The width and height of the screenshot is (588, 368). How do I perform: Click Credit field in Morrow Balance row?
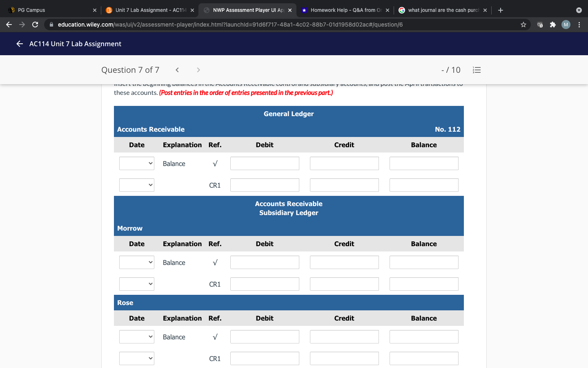[344, 263]
